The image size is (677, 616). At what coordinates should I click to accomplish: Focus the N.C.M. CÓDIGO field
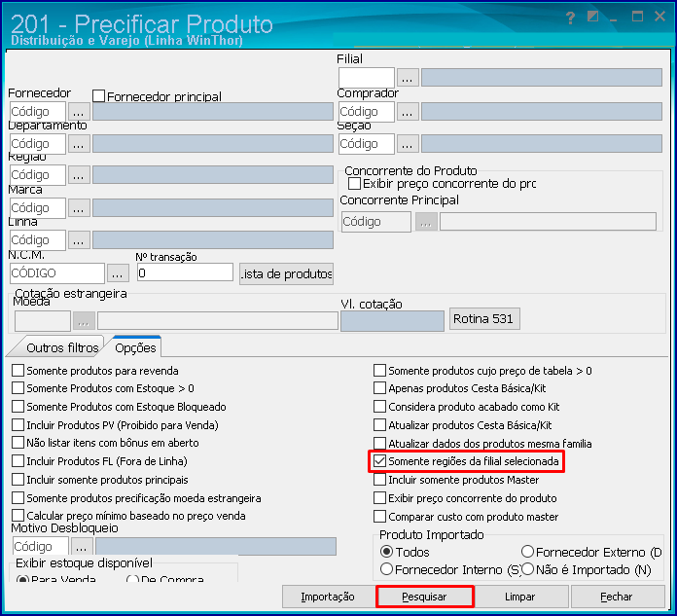[x=57, y=273]
